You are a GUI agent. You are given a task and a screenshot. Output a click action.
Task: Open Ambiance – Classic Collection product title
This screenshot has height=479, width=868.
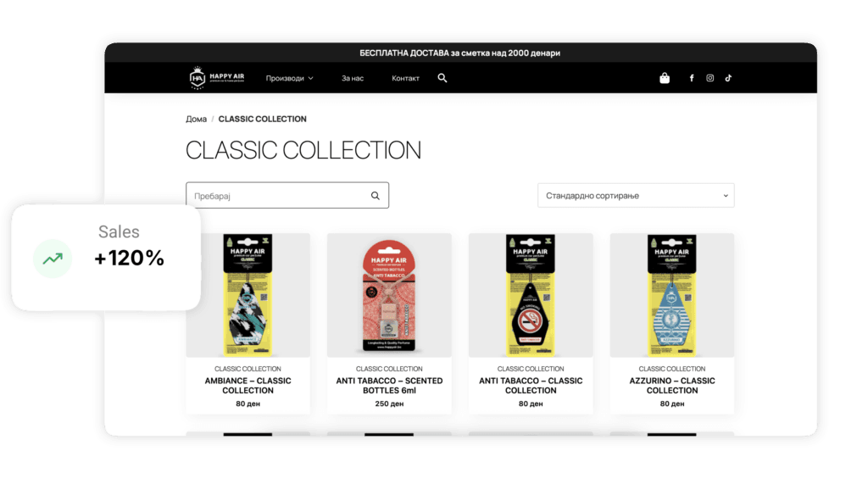[248, 386]
